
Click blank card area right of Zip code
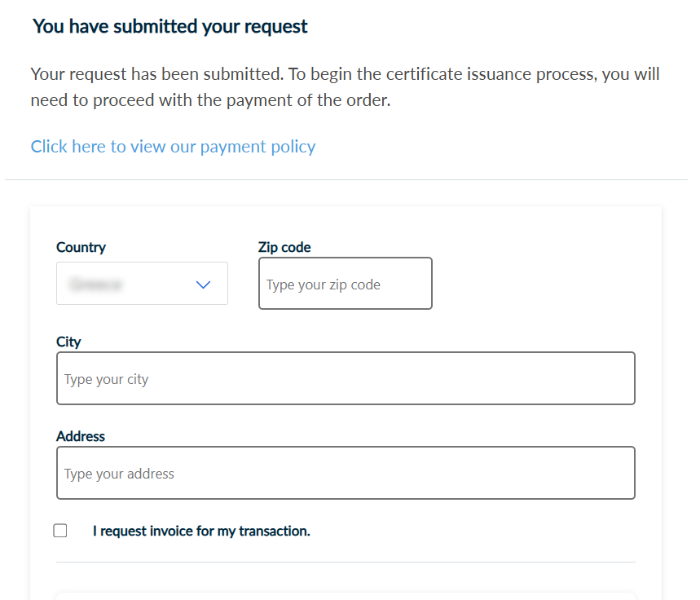(x=534, y=283)
